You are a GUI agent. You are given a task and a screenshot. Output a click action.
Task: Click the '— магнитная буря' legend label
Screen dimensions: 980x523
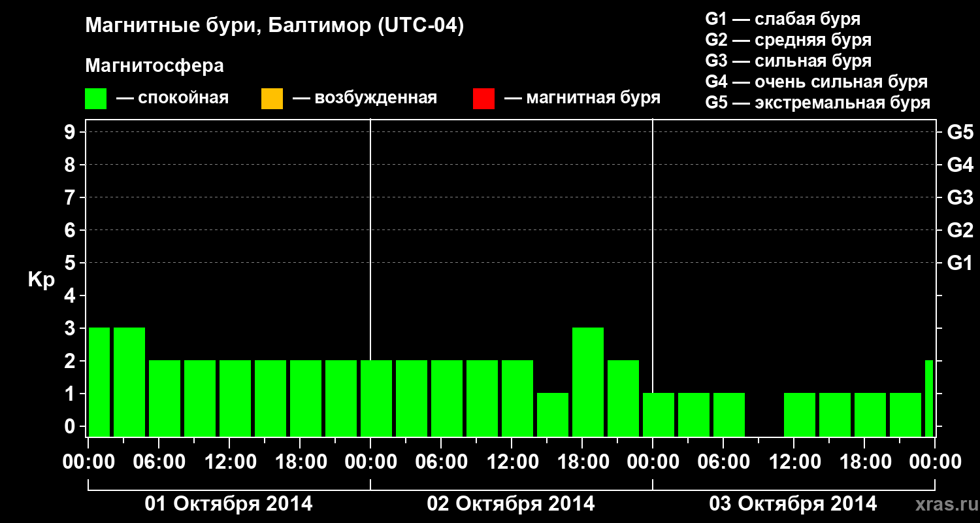click(583, 99)
